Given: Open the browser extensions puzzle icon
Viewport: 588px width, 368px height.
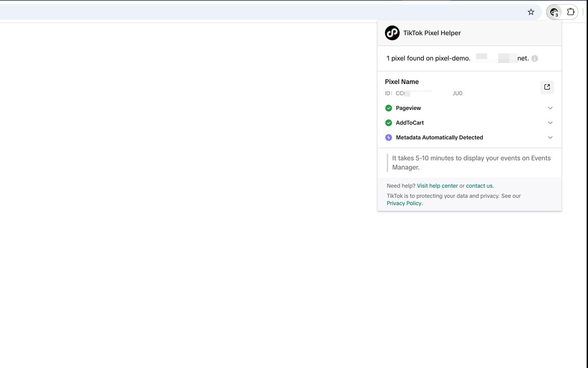Looking at the screenshot, I should point(571,12).
